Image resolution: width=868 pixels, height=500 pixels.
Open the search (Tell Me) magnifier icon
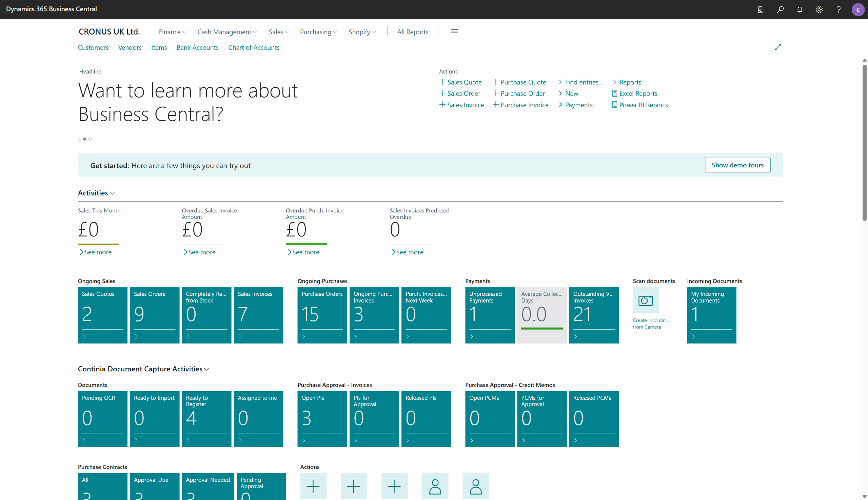pyautogui.click(x=781, y=9)
